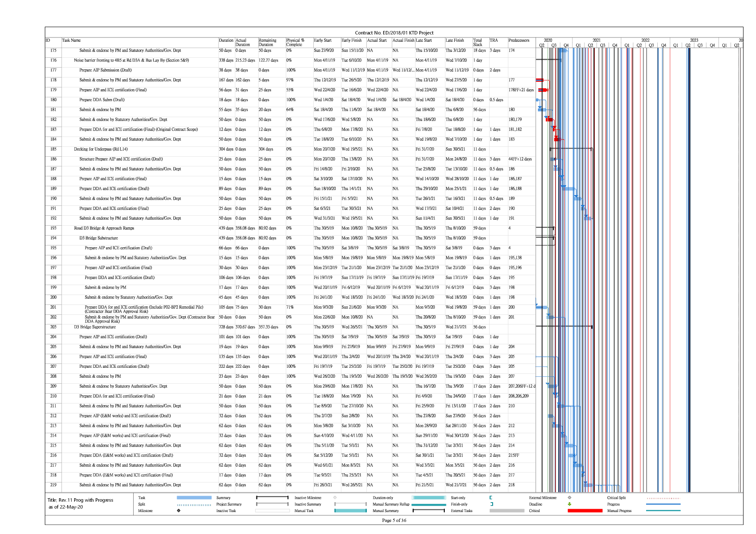Click the Split dotted line legend symbol
Viewport: 756px width, 534px height.
194,505
